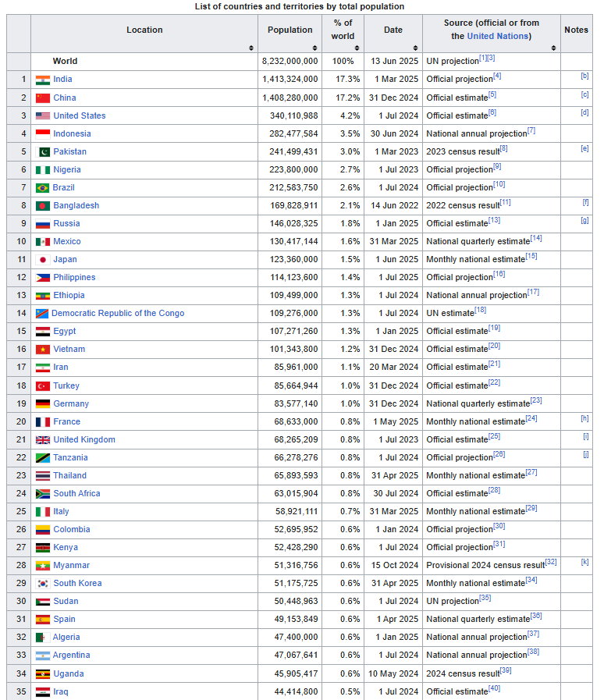The image size is (604, 700).
Task: Sort table by Date column arrows
Action: point(415,48)
